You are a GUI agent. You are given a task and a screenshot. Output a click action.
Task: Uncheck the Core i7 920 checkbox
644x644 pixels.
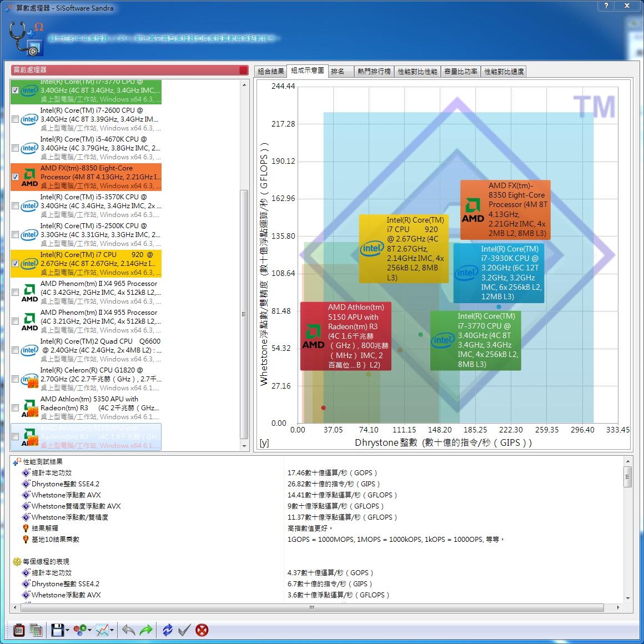coord(15,264)
